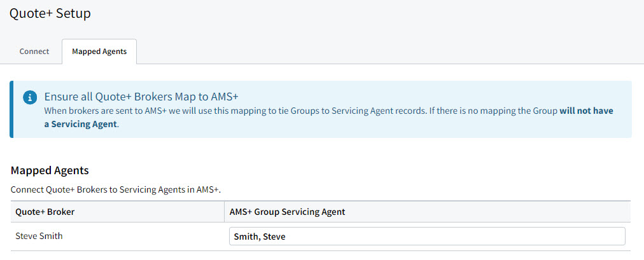Click the AMS+ Group Servicing Agent header

pyautogui.click(x=427, y=212)
